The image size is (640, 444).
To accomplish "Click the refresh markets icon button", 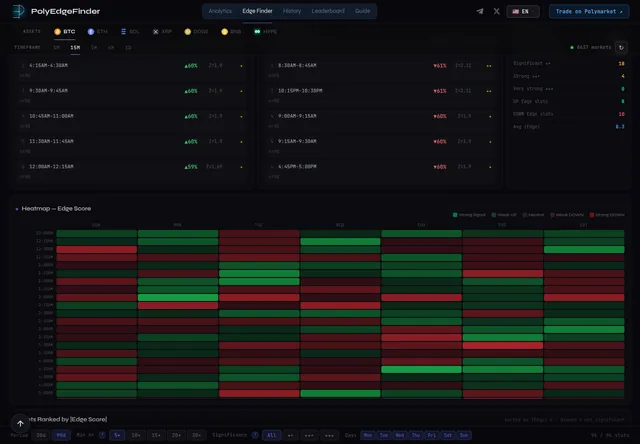I will 621,47.
